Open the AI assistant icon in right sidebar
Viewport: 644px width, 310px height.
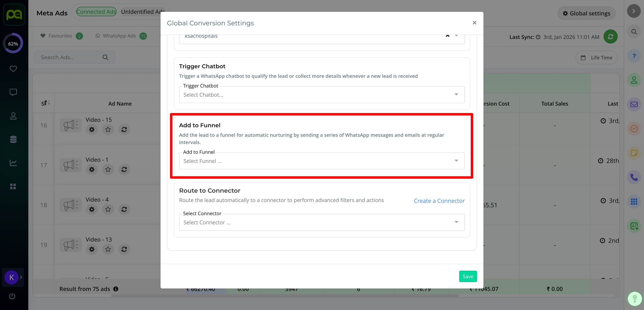[x=634, y=226]
